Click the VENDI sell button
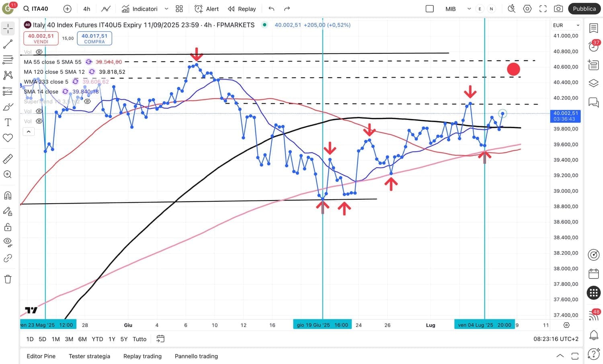This screenshot has height=364, width=603. (x=41, y=38)
